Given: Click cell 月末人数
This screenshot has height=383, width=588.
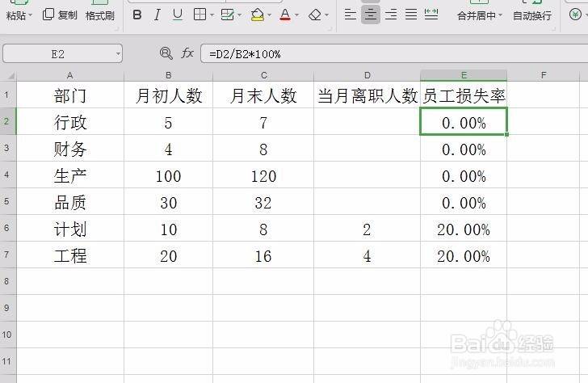Looking at the screenshot, I should [x=263, y=95].
